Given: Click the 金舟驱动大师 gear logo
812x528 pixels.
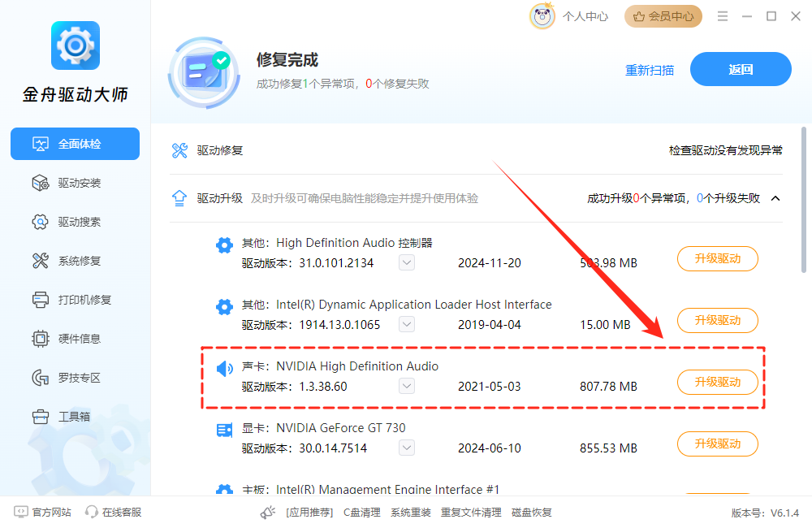Looking at the screenshot, I should (x=75, y=45).
